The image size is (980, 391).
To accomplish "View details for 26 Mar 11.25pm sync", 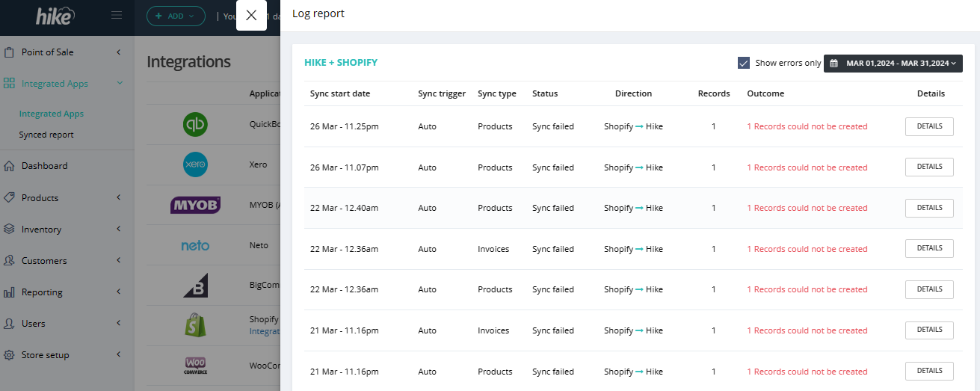I will pos(929,126).
